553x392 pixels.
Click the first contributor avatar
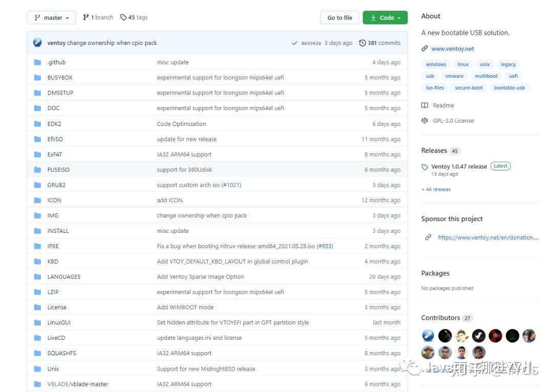tap(428, 336)
